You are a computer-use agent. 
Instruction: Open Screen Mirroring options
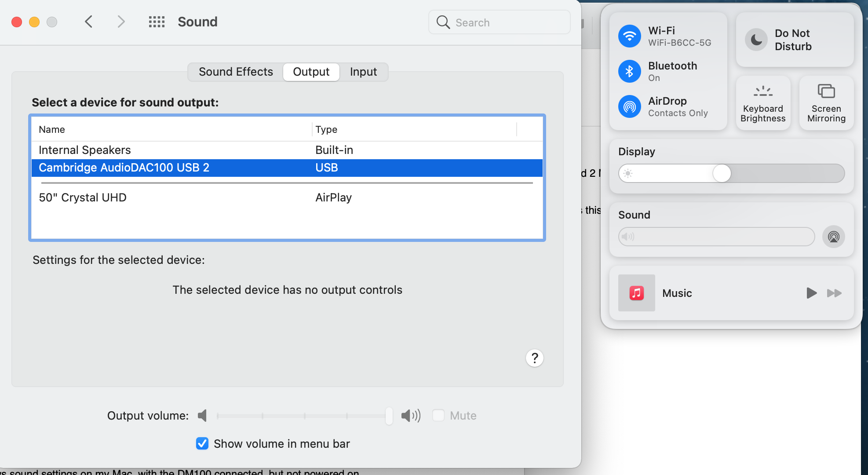826,103
